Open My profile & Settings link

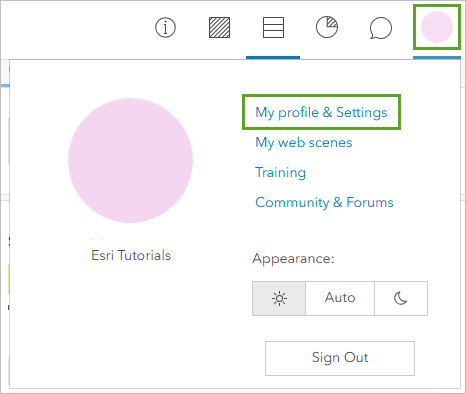pos(321,112)
